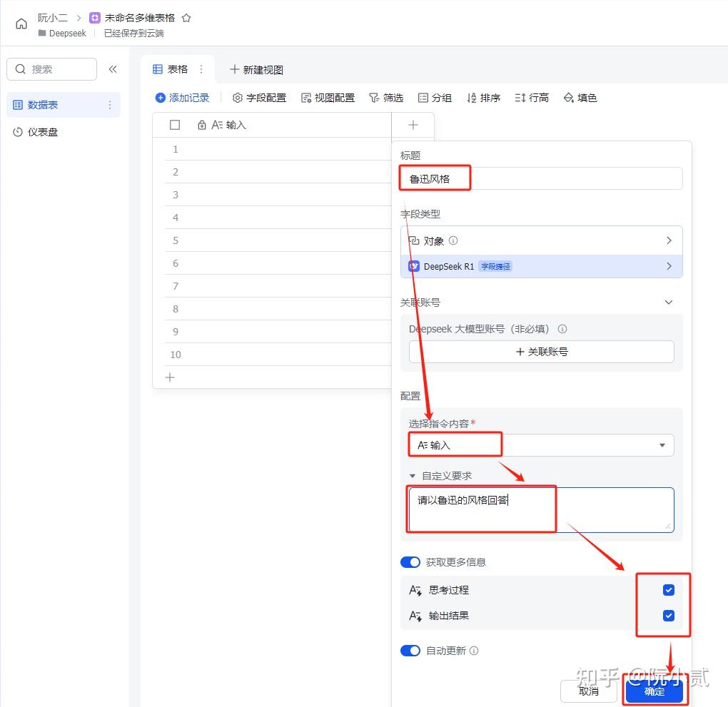Add a new row with plus below row 10
The image size is (728, 707).
(170, 377)
